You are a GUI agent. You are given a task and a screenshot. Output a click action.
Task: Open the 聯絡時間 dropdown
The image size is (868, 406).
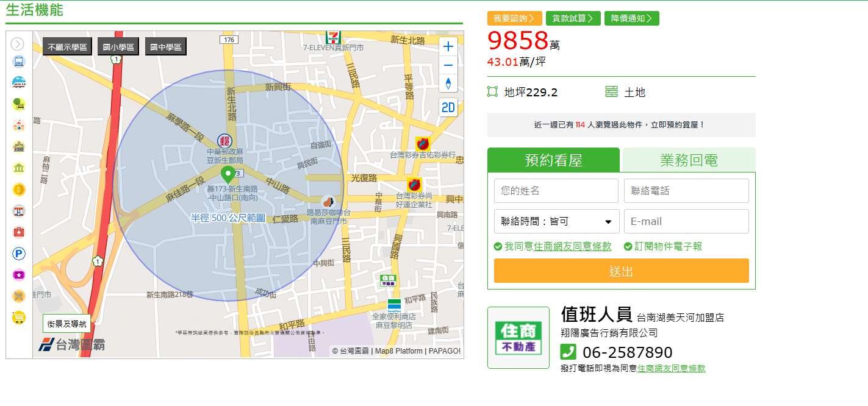coord(556,221)
